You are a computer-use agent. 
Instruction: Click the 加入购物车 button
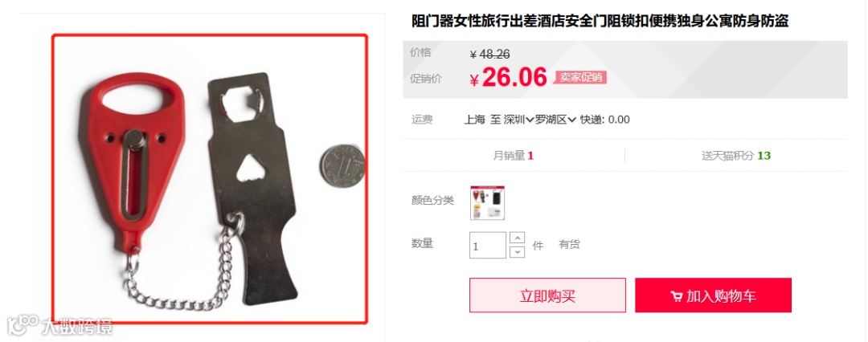[x=713, y=295]
